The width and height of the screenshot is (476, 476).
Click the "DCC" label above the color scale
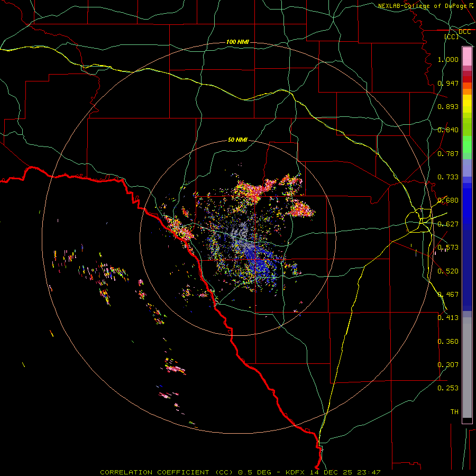click(464, 32)
